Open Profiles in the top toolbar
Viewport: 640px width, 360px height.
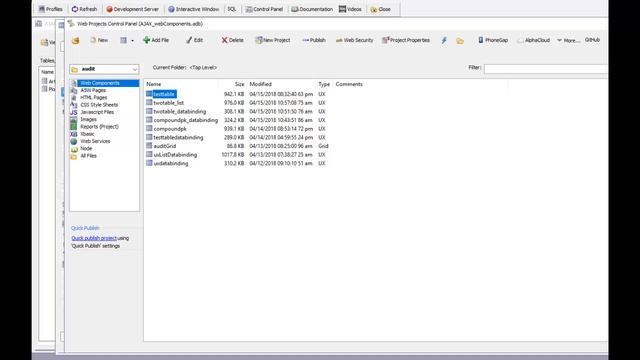pos(51,9)
